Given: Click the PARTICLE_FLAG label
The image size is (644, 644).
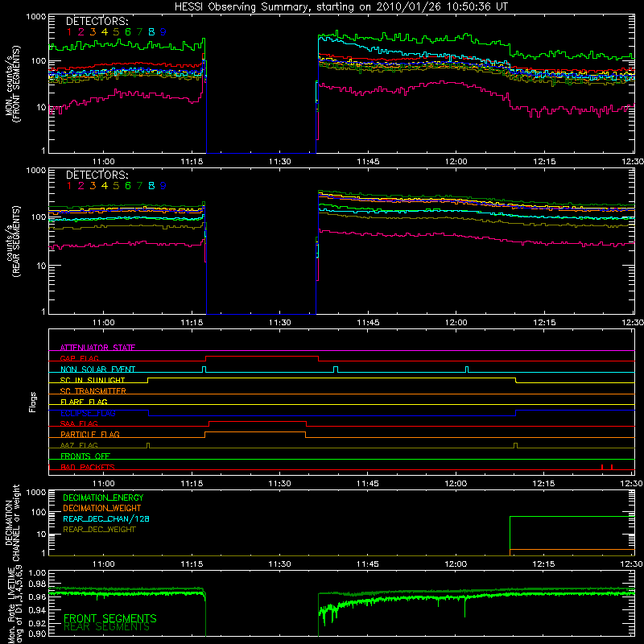Looking at the screenshot, I should 90,434.
